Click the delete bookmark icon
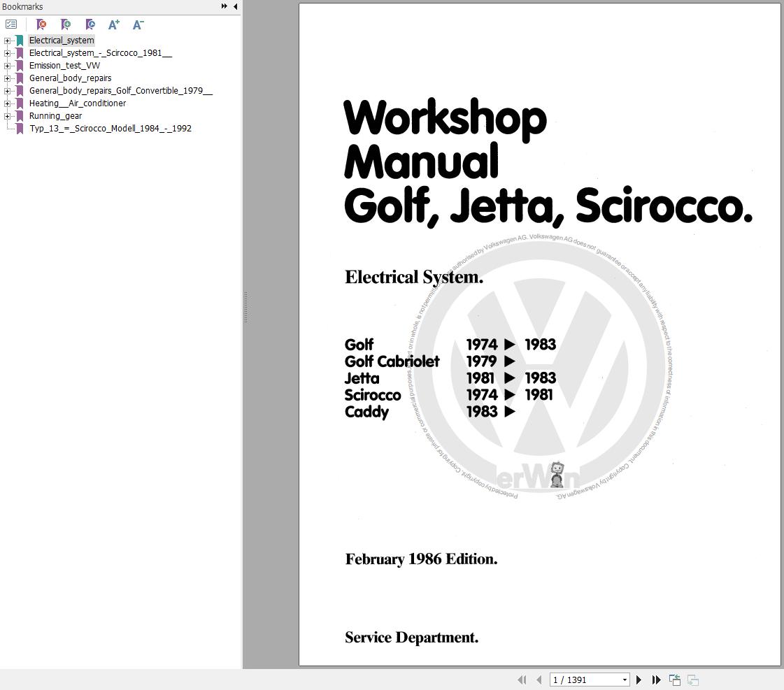Viewport: 784px width, 690px height. pos(41,24)
